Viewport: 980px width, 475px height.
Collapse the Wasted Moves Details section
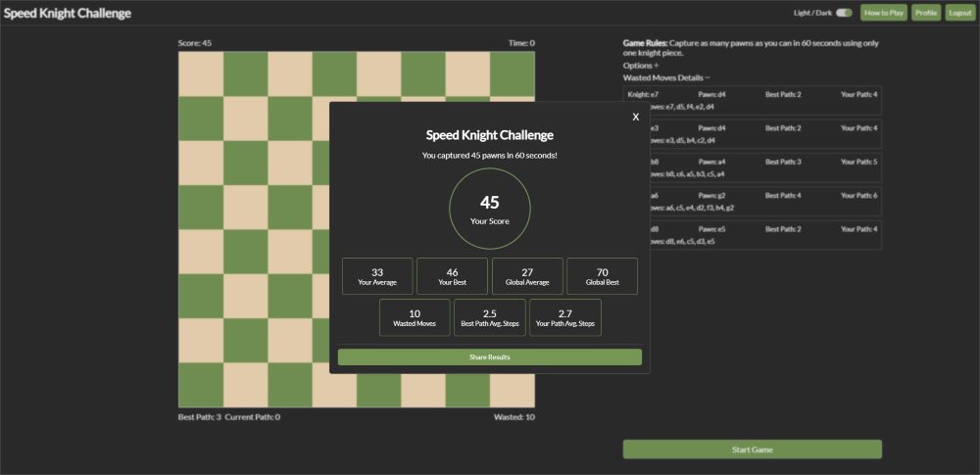pyautogui.click(x=666, y=77)
